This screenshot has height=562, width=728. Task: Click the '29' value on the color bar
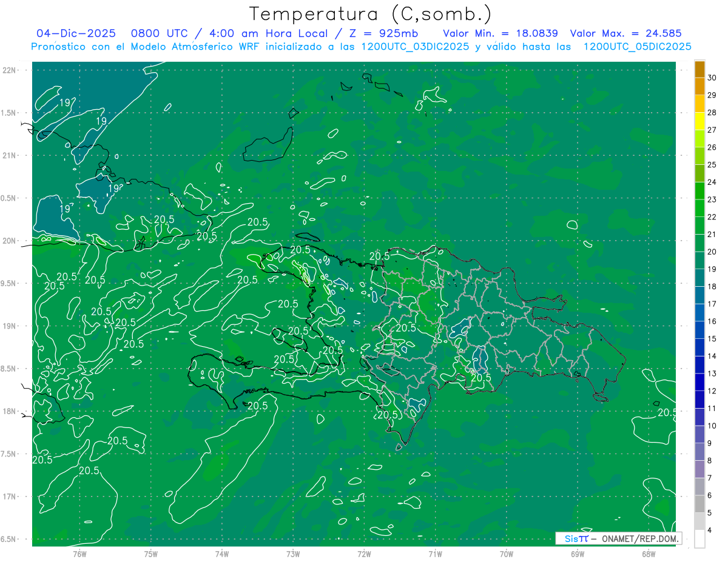712,95
